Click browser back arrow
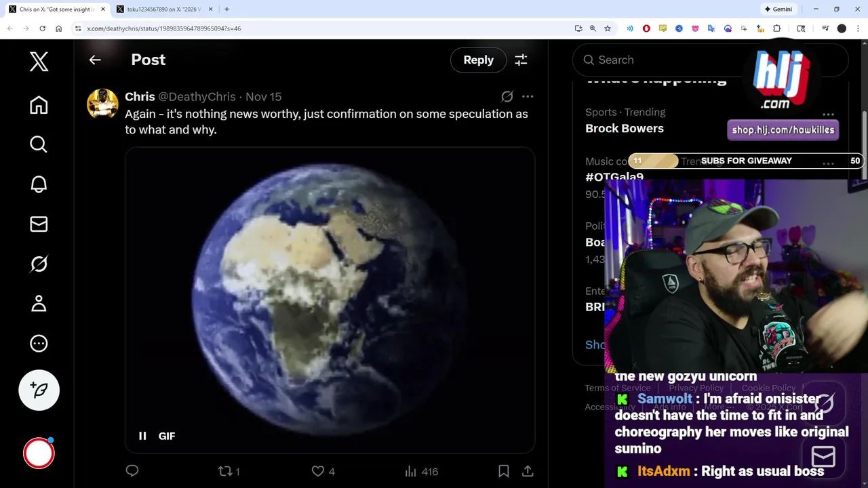 9,28
